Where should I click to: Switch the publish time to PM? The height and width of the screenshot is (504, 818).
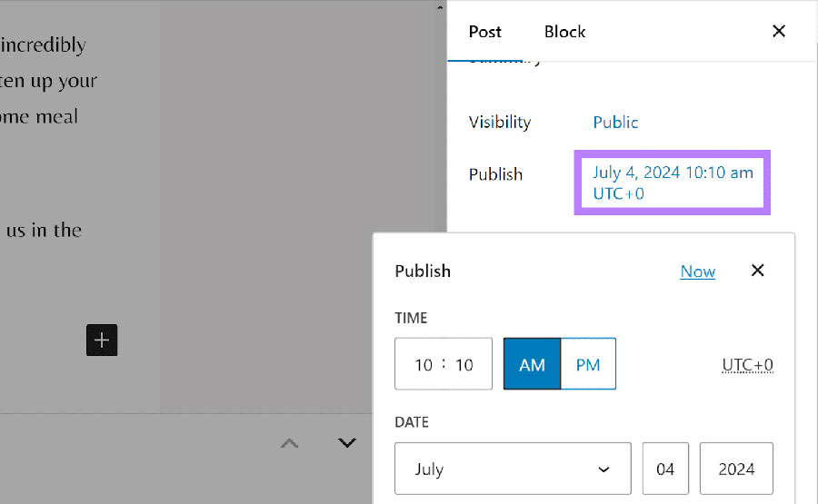click(588, 364)
